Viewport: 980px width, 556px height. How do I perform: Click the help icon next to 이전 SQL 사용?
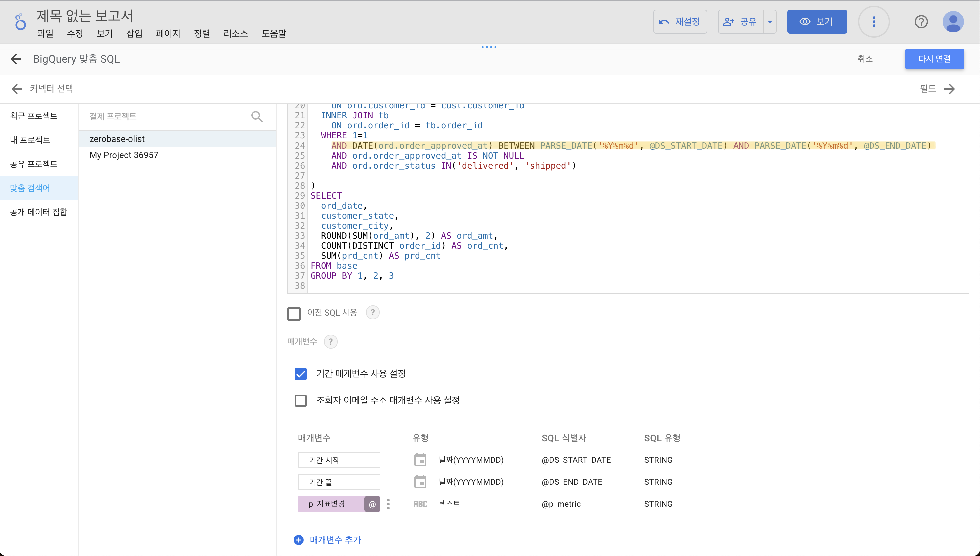373,313
